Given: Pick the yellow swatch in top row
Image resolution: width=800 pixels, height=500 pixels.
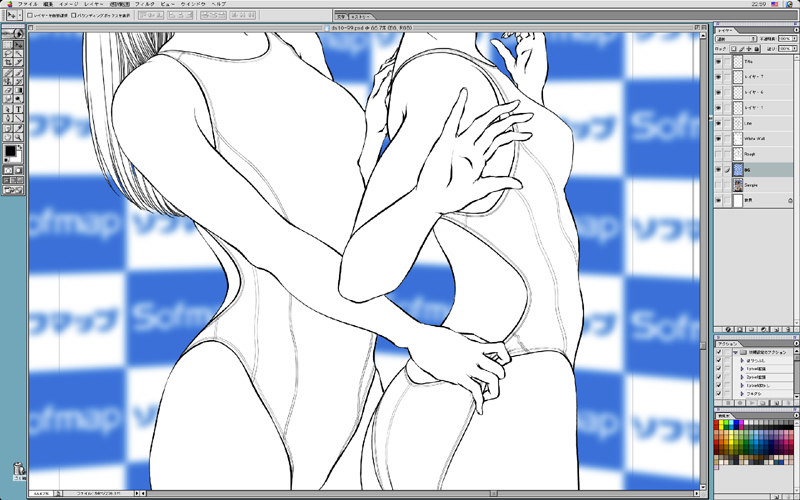Looking at the screenshot, I should tap(721, 422).
